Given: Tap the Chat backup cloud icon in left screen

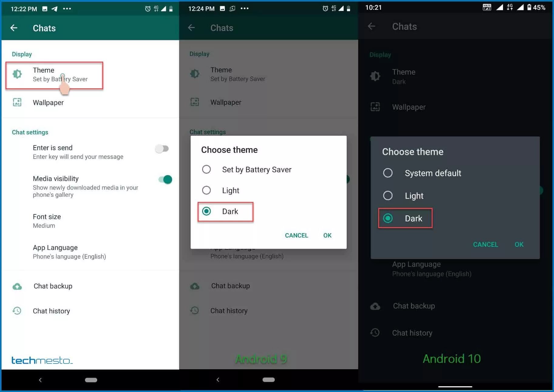Looking at the screenshot, I should (x=17, y=286).
